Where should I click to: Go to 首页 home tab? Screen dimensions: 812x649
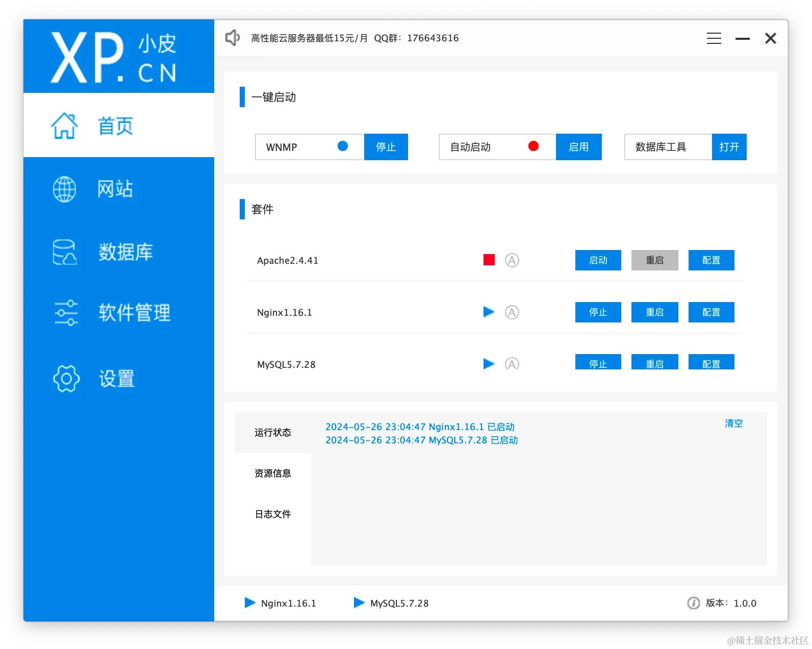pos(119,126)
